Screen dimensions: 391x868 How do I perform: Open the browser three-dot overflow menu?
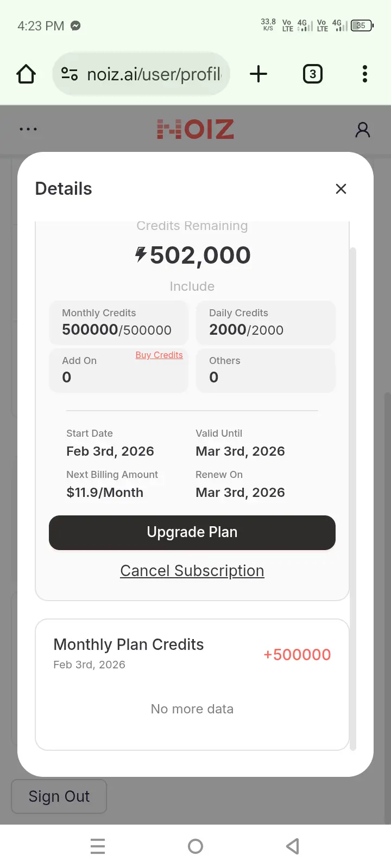(365, 74)
